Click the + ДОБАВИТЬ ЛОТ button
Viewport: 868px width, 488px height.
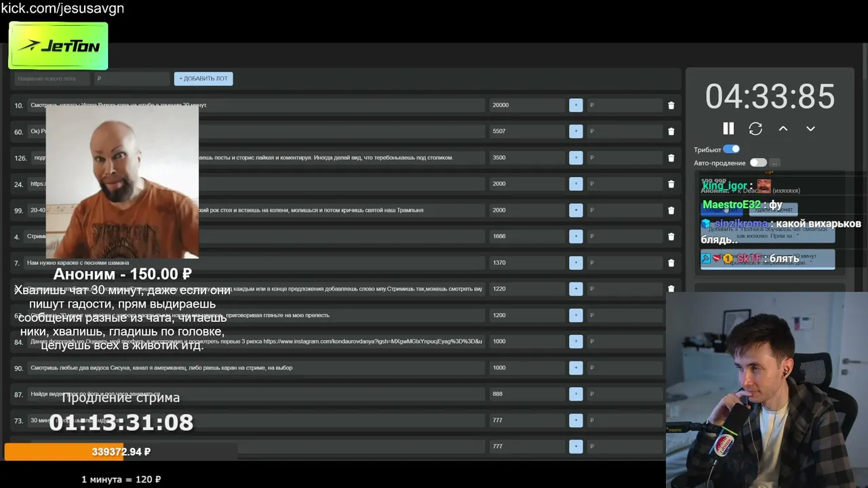click(203, 79)
